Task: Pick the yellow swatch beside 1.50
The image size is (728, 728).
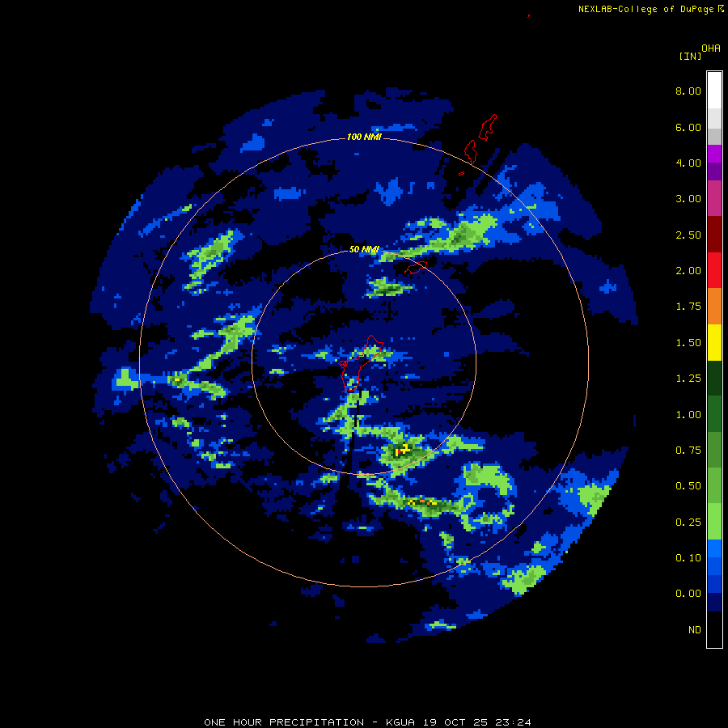Action: [714, 342]
